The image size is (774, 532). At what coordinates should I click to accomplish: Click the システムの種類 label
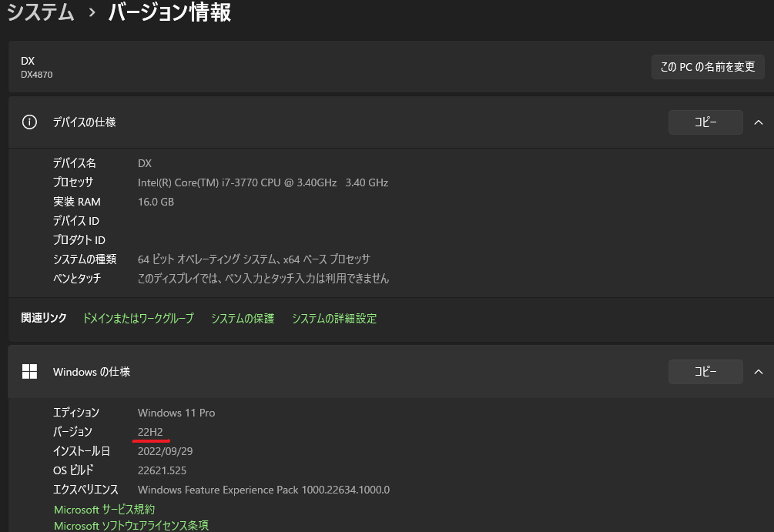[x=85, y=259]
